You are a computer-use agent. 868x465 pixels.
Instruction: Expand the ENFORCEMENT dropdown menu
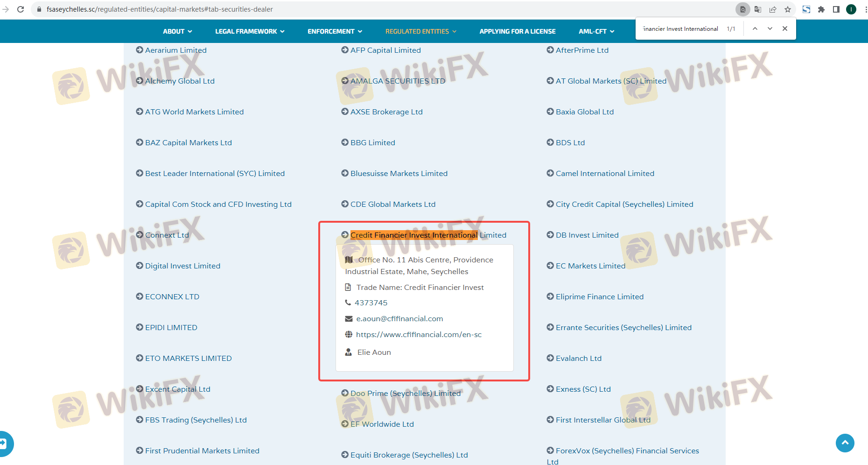(335, 31)
